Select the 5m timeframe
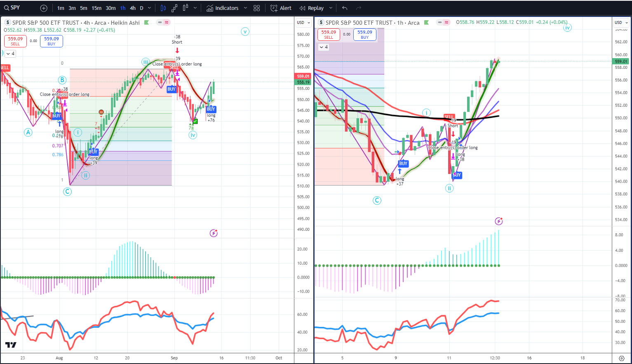The height and width of the screenshot is (364, 632). tap(84, 8)
